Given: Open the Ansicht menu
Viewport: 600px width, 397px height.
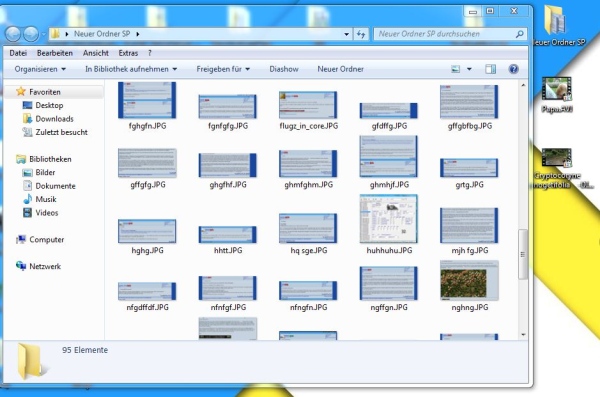Looking at the screenshot, I should 96,53.
